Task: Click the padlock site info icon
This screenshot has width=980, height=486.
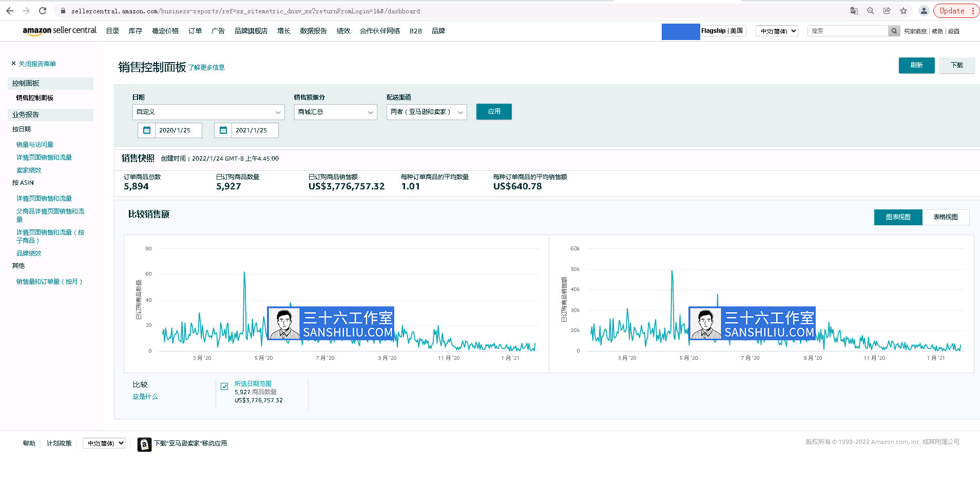Action: [x=63, y=11]
